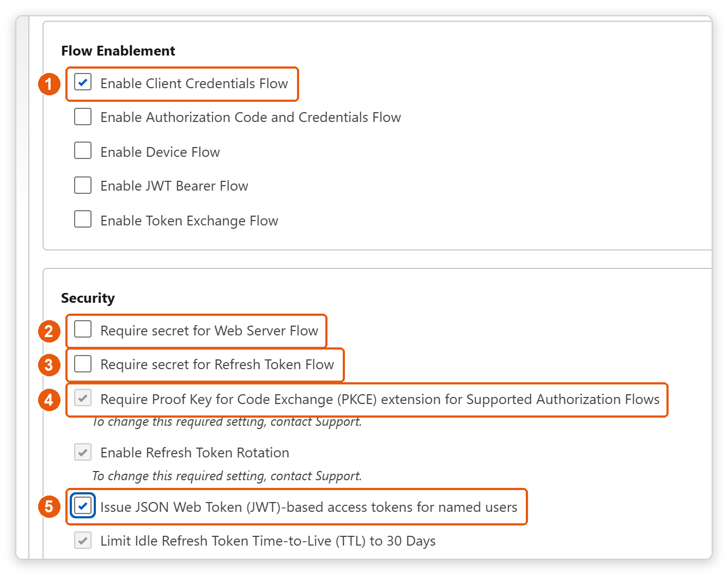728x575 pixels.
Task: Click the contact Support note under PKCE setting
Action: pyautogui.click(x=227, y=421)
